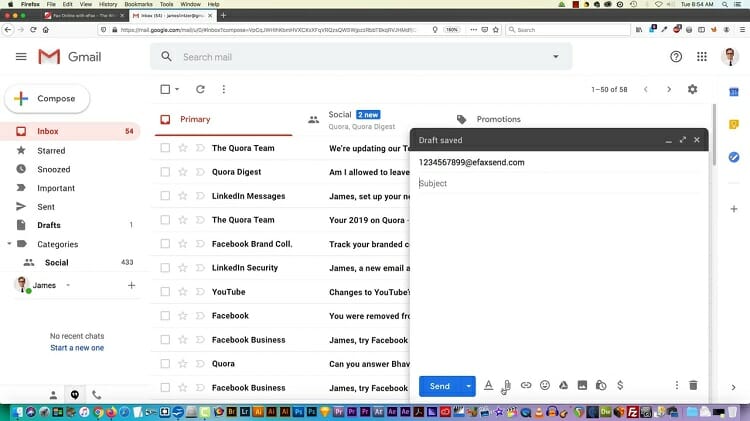Mark LinkedIn Security email as important
The width and height of the screenshot is (750, 421).
pyautogui.click(x=200, y=267)
